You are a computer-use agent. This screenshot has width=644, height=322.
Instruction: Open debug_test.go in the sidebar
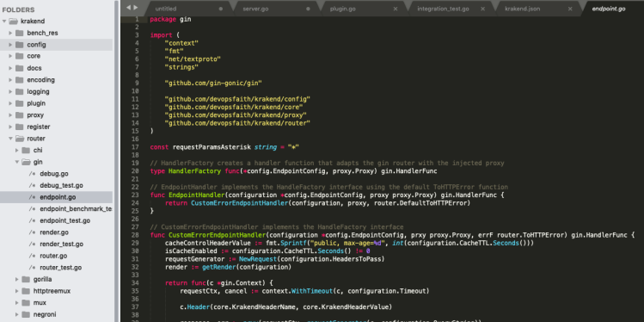tap(61, 185)
